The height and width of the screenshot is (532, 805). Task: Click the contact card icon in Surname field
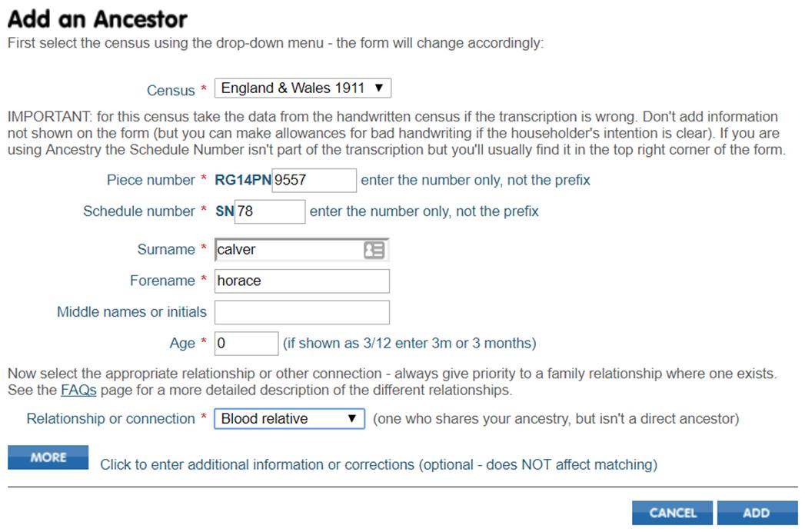tap(374, 250)
